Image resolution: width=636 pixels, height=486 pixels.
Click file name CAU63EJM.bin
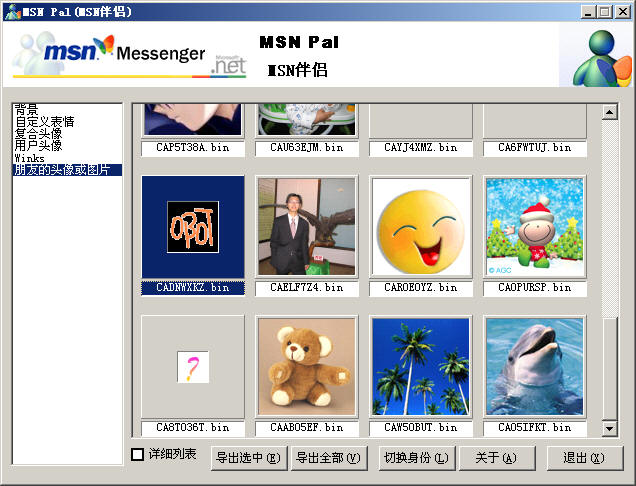tap(307, 148)
